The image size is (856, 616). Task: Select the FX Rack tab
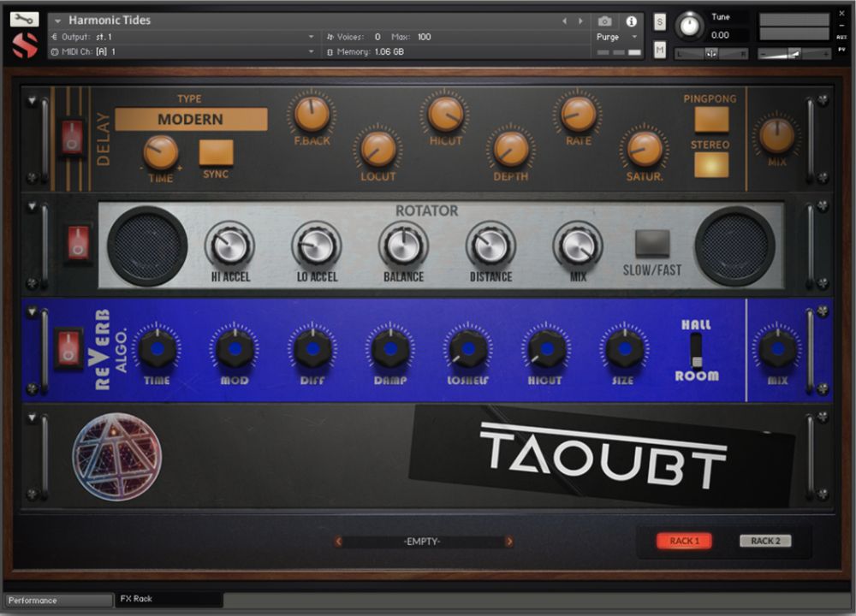click(x=168, y=599)
